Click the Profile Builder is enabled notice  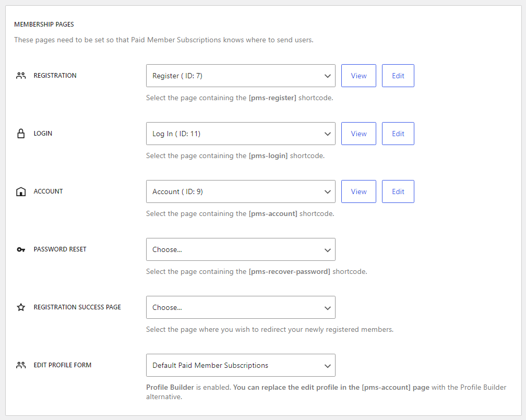point(326,392)
